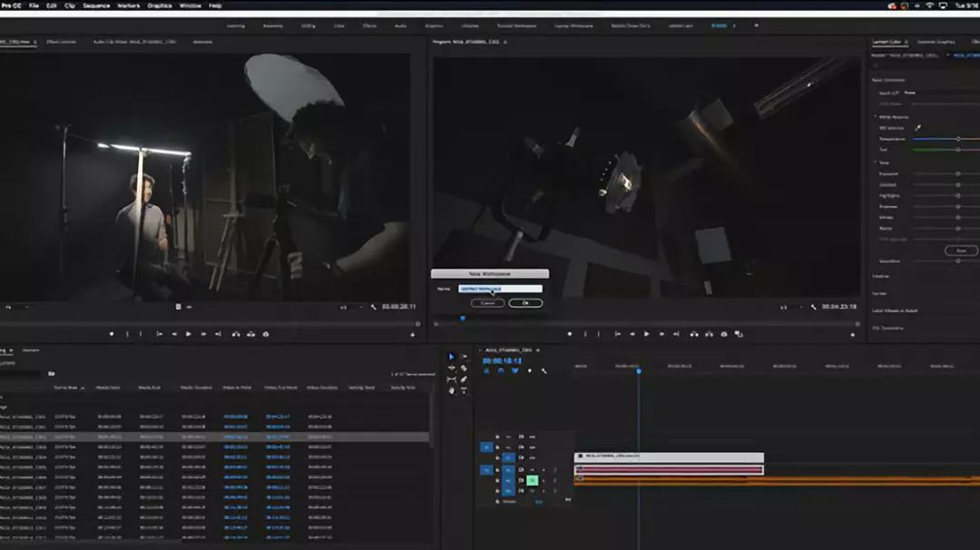Click the WB Selector eyedropper

tap(917, 128)
